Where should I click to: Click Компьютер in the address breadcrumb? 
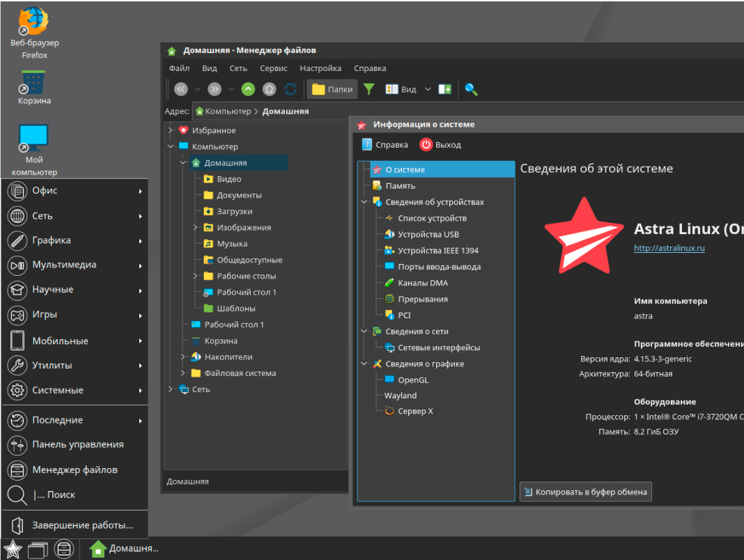tap(228, 111)
